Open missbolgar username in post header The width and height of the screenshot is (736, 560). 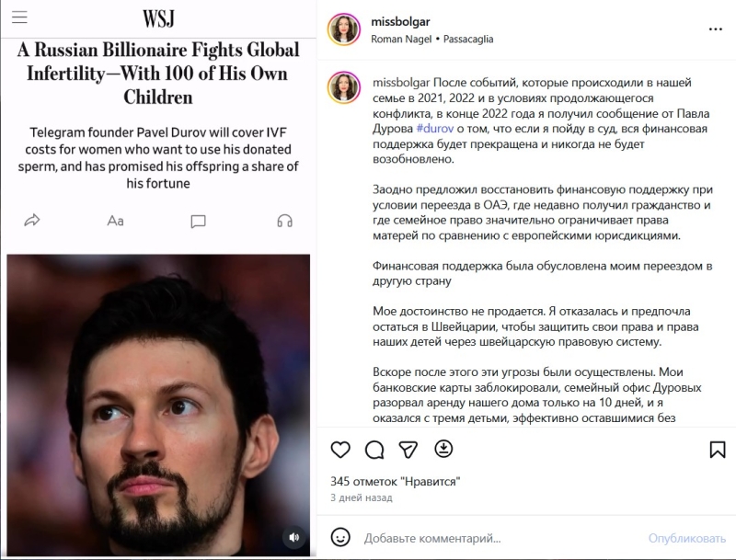tap(400, 21)
